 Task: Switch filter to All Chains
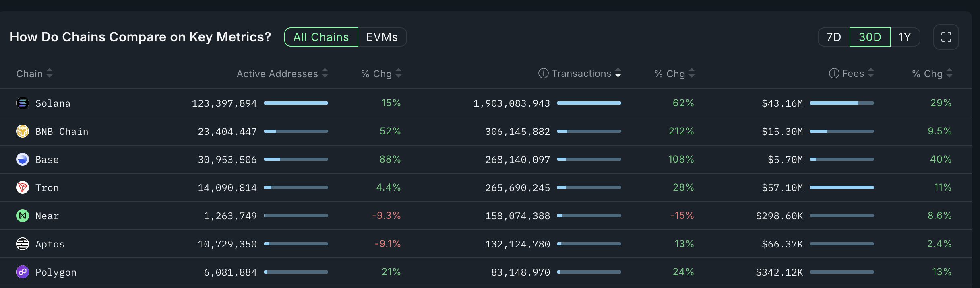click(321, 37)
